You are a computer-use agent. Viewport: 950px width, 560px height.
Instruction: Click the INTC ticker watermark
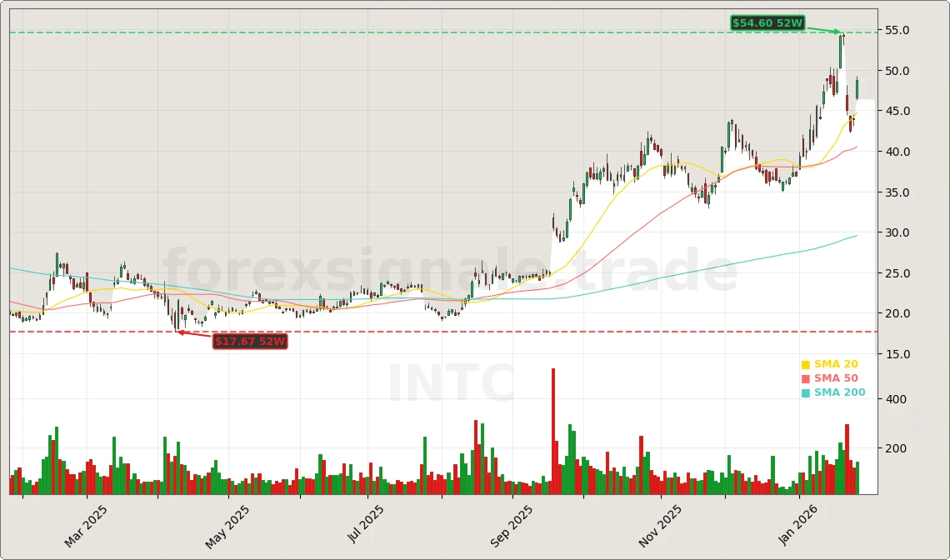click(x=452, y=385)
